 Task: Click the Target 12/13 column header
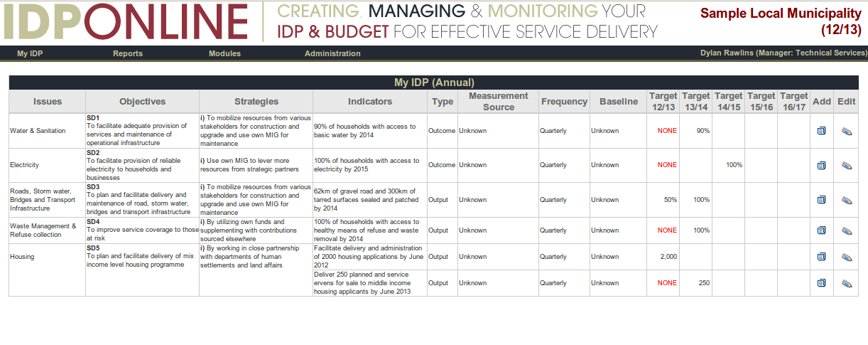click(663, 102)
